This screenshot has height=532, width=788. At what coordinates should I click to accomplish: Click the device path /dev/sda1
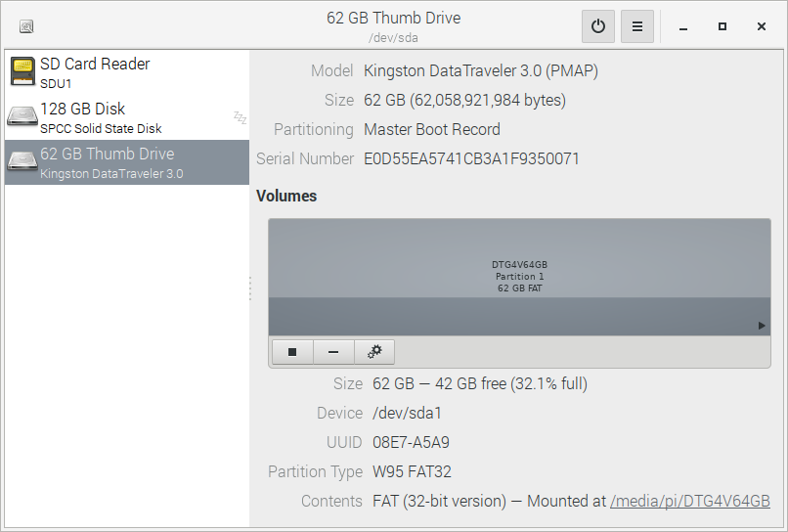point(407,414)
